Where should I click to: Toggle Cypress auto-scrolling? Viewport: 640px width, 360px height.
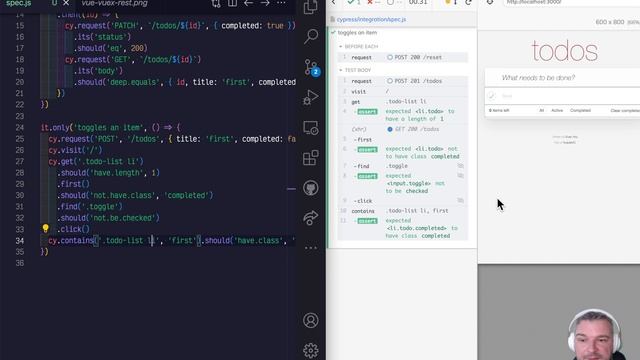coord(451,2)
